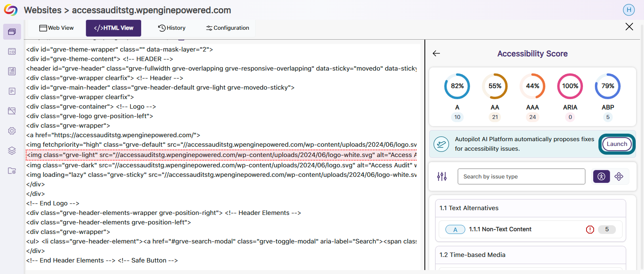Select the 82% level A score circle

[457, 86]
